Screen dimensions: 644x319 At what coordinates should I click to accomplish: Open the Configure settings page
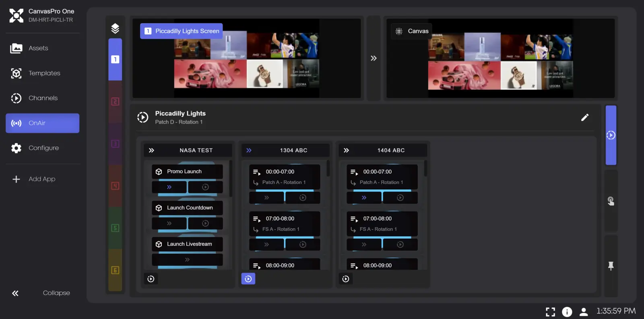click(x=42, y=148)
